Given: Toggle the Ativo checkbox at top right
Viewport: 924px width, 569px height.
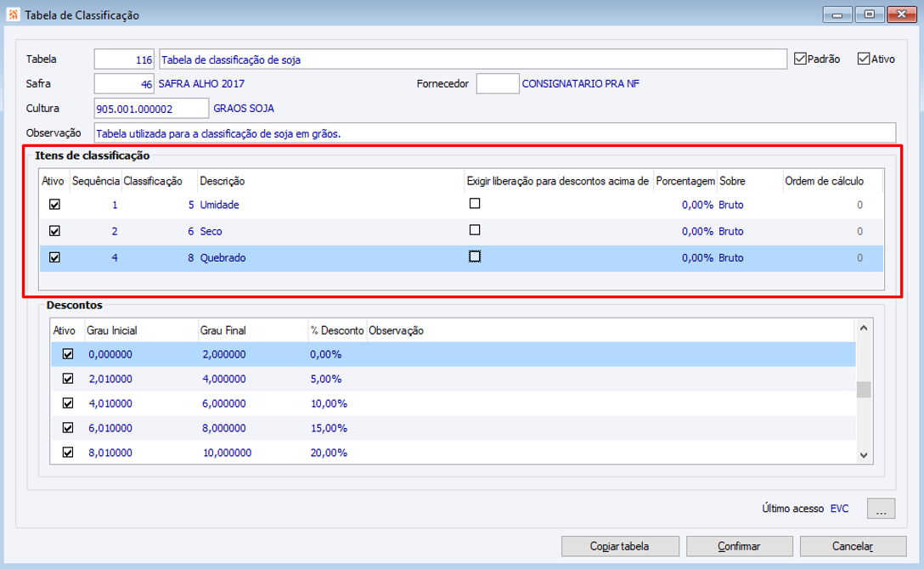Looking at the screenshot, I should pos(864,59).
